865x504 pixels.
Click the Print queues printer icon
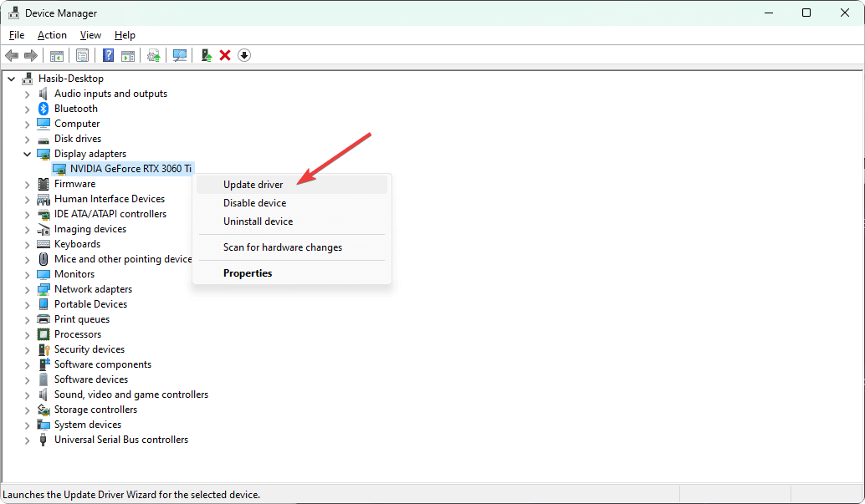[44, 319]
